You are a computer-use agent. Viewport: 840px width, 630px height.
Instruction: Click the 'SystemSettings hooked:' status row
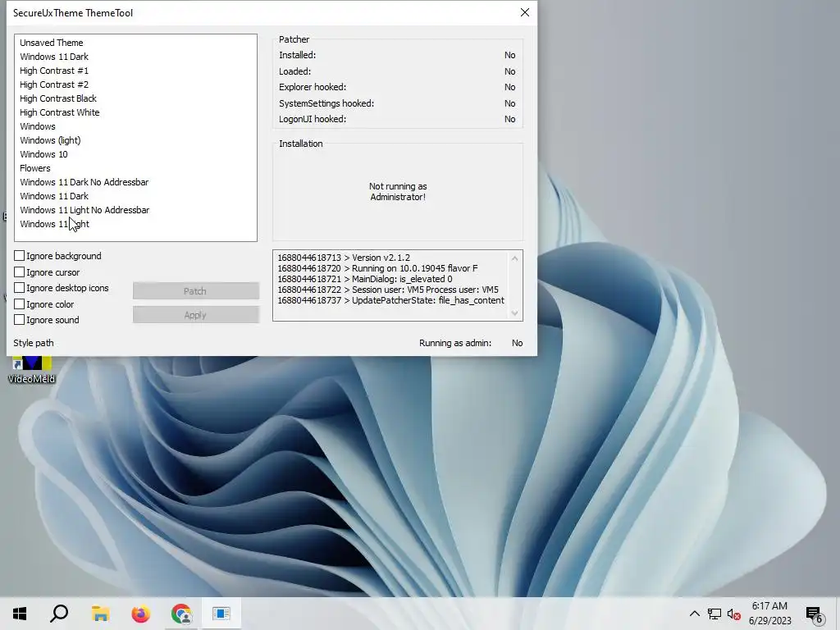tap(397, 103)
